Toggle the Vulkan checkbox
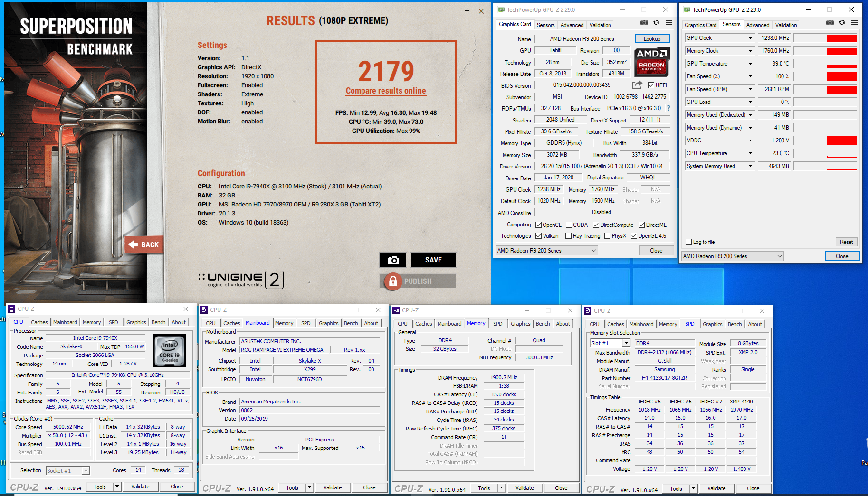Image resolution: width=868 pixels, height=496 pixels. (x=538, y=236)
